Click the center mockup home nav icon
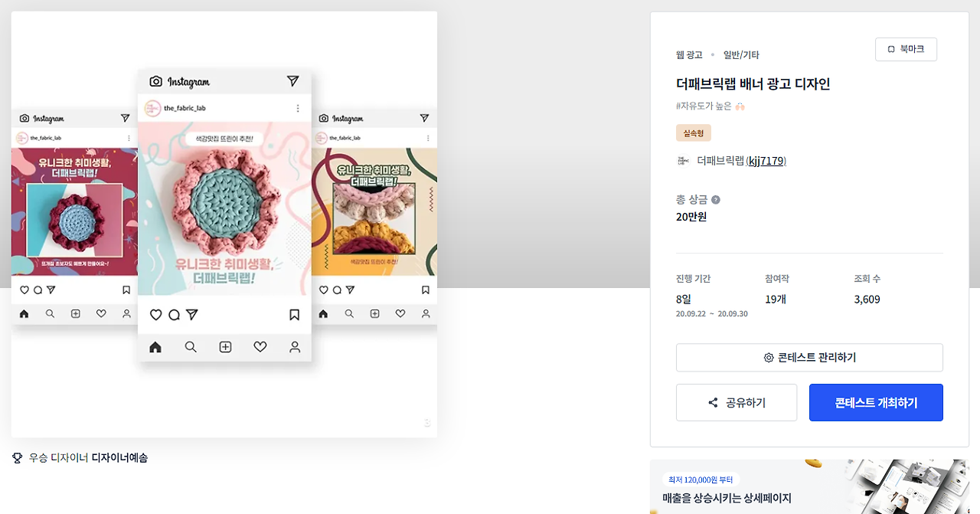The height and width of the screenshot is (514, 980). (x=155, y=347)
